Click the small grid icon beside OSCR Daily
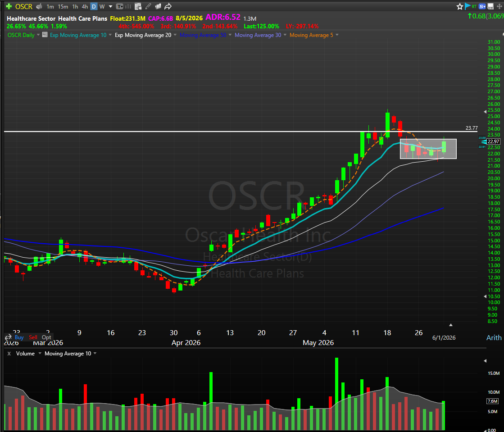This screenshot has height=432, width=504. tap(45, 35)
